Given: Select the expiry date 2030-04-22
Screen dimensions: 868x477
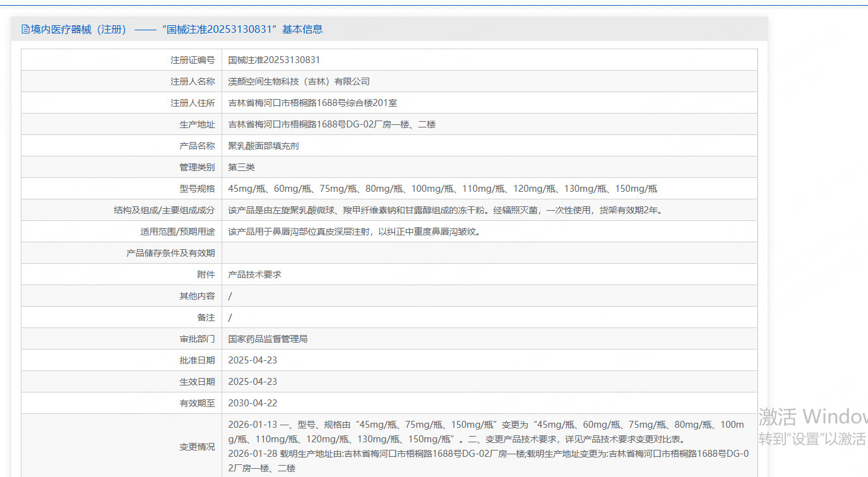Looking at the screenshot, I should point(253,403).
